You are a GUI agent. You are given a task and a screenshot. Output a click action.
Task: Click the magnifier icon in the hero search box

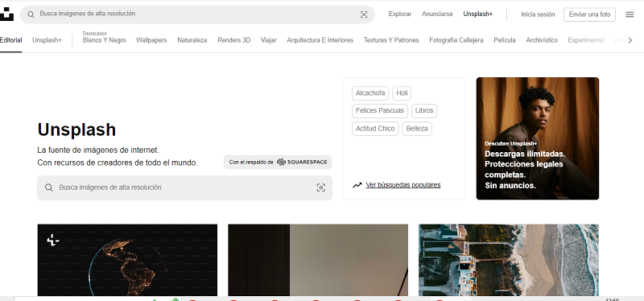click(x=49, y=188)
